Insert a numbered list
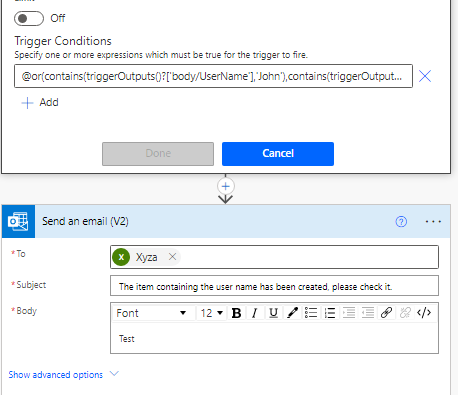The height and width of the screenshot is (395, 458). [x=330, y=313]
